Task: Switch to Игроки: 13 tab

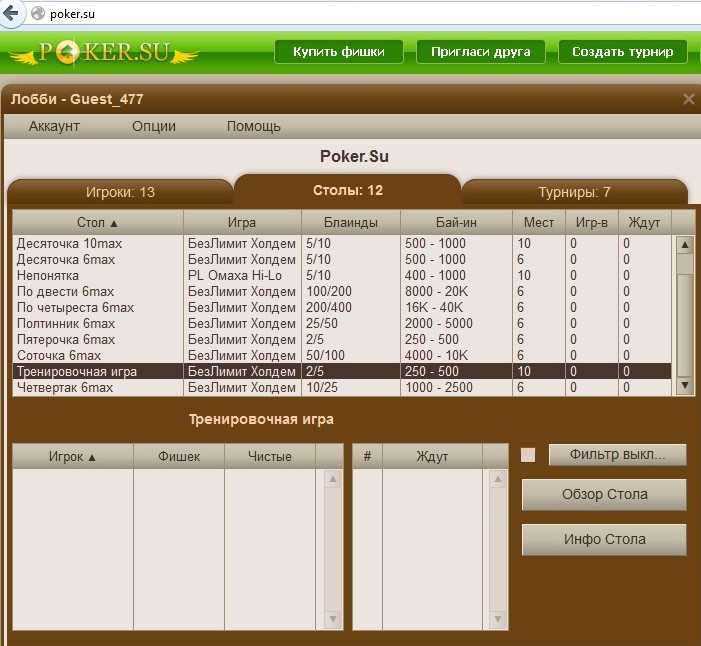Action: pos(120,192)
